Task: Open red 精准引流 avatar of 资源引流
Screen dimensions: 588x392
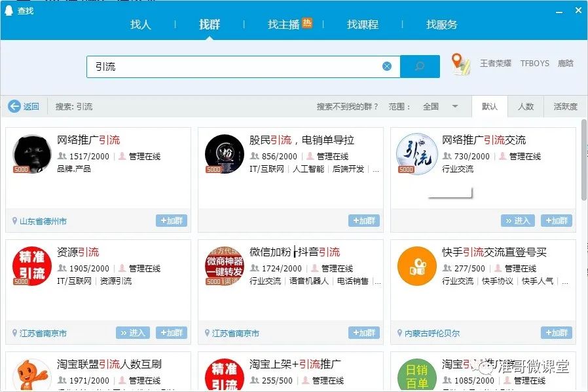Action: pyautogui.click(x=32, y=266)
